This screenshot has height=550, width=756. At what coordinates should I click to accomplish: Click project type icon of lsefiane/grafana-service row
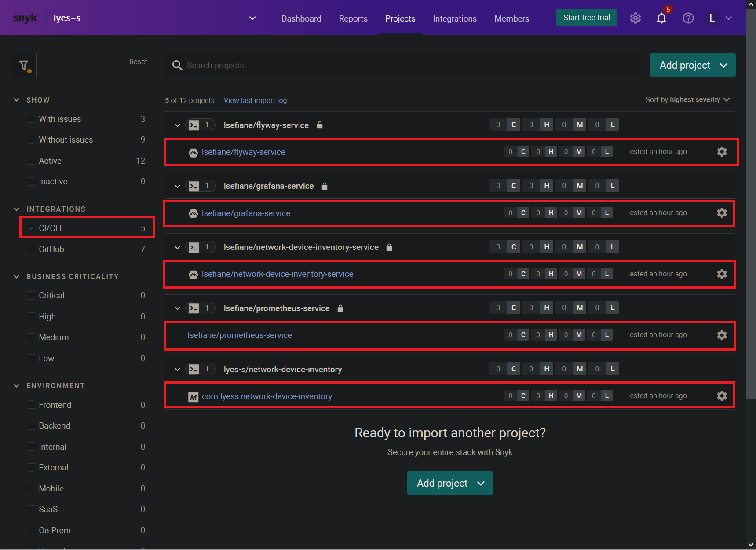[x=193, y=214]
